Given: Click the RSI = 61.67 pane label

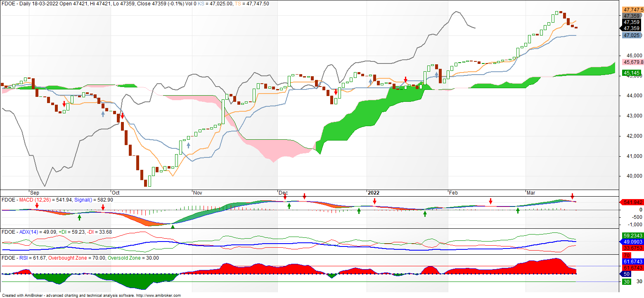Looking at the screenshot, I should coord(23,258).
